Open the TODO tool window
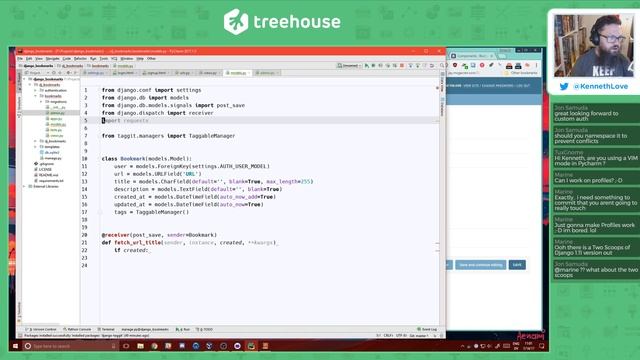Image resolution: width=640 pixels, height=360 pixels. click(x=205, y=329)
